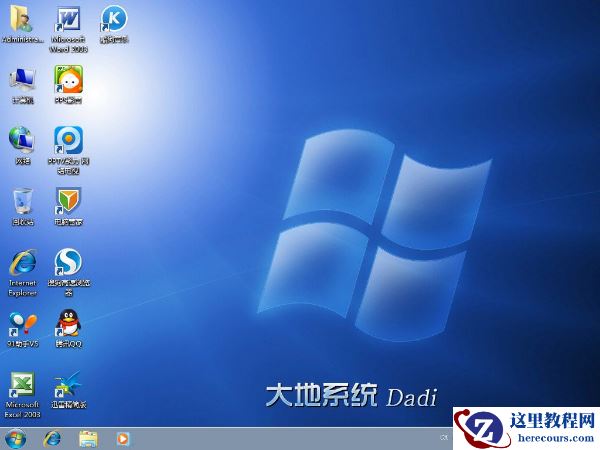The height and width of the screenshot is (450, 600).
Task: Click the pinned Internet Explorer taskbar icon
Action: click(x=52, y=439)
